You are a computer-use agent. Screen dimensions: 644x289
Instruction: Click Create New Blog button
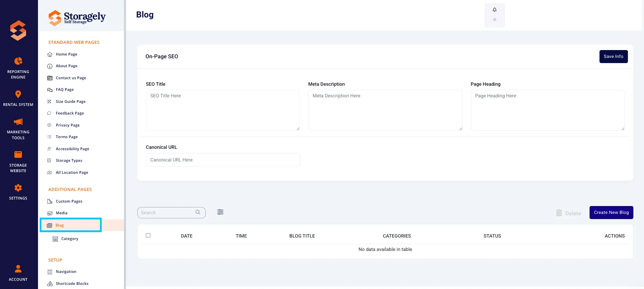(611, 213)
